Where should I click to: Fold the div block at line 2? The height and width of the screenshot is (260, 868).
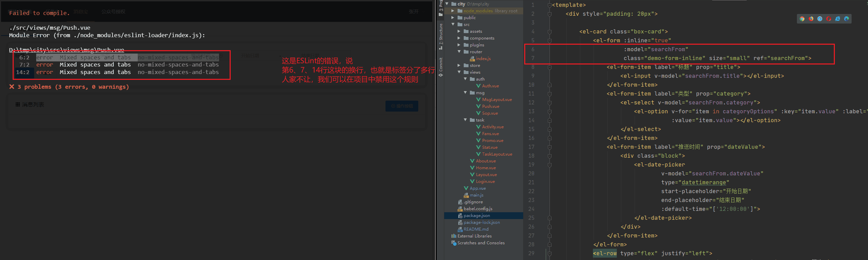click(x=550, y=14)
